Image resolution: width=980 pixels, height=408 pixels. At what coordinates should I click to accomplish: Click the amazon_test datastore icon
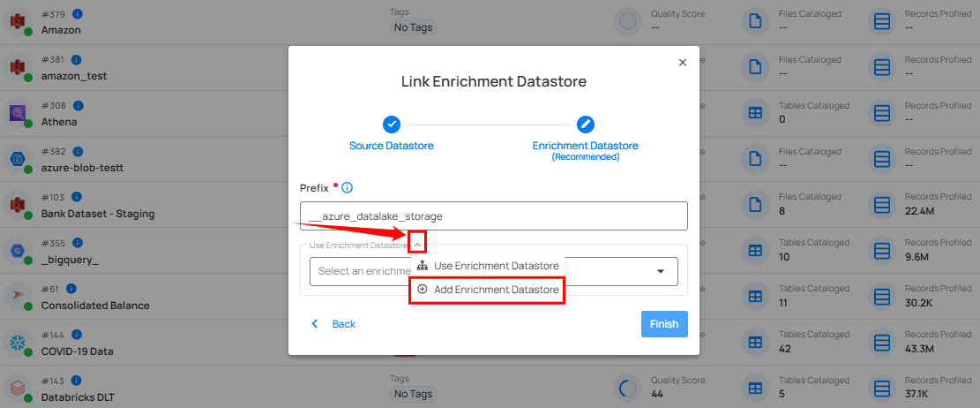tap(16, 68)
